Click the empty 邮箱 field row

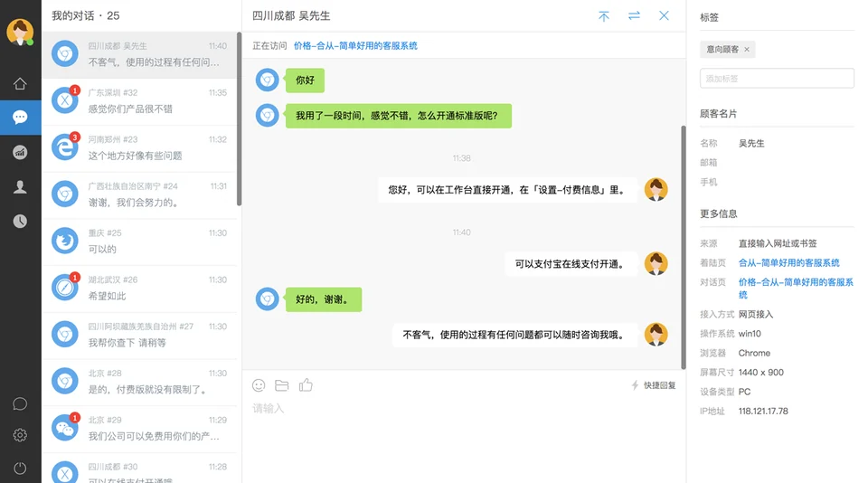(777, 163)
